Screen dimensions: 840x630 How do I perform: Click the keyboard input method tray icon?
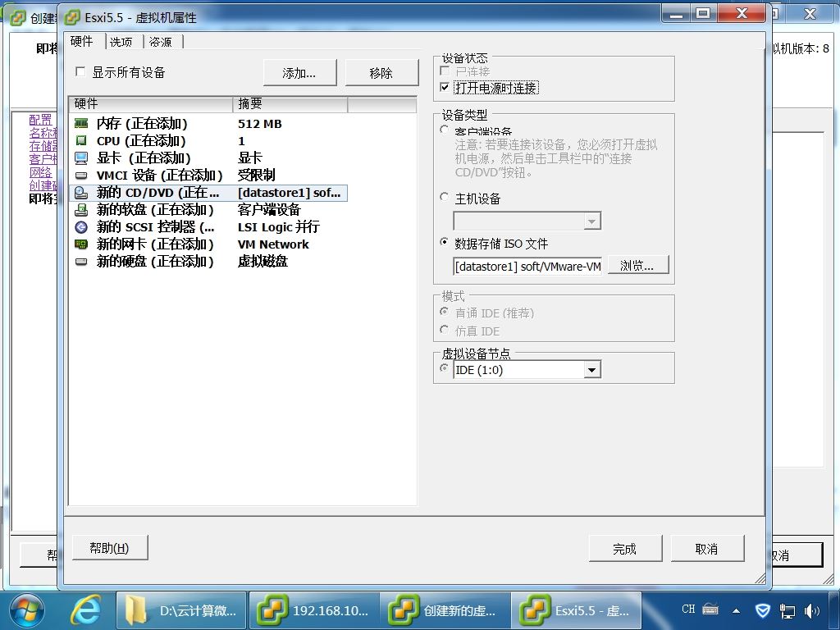click(710, 609)
